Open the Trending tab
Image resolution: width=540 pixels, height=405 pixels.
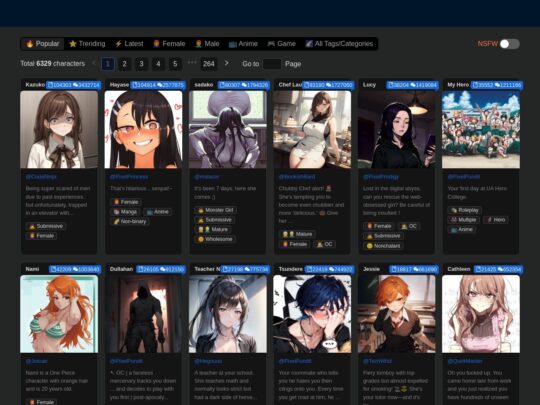(87, 44)
